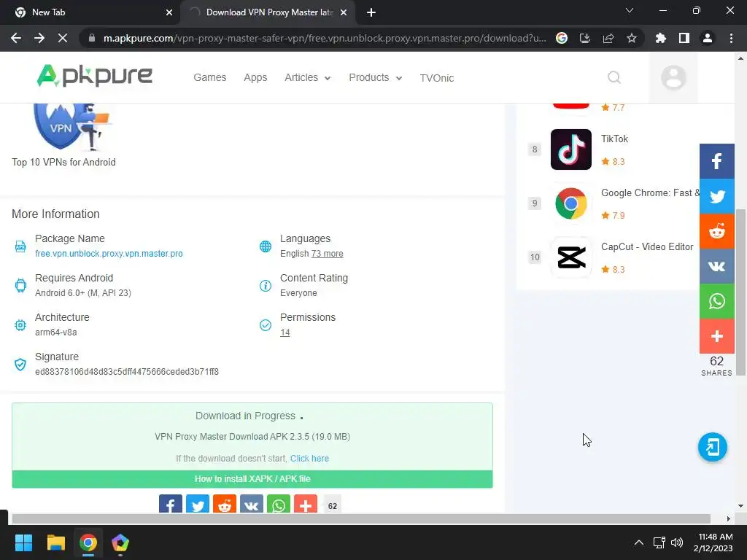Open a new browser tab

[371, 13]
